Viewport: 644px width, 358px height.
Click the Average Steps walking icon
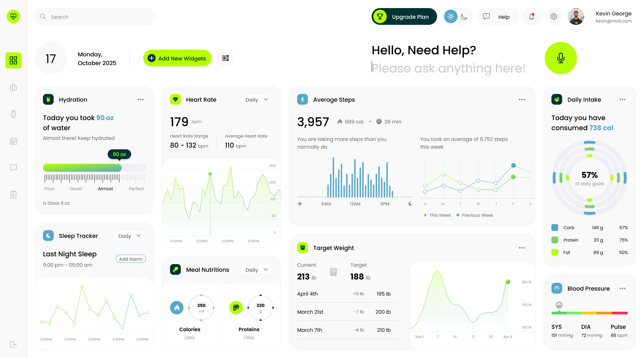click(303, 99)
